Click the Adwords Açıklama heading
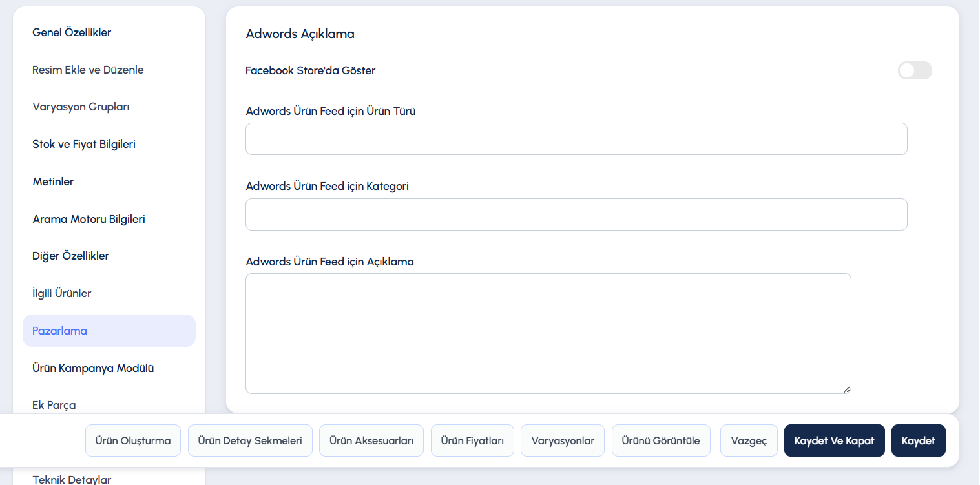This screenshot has width=980, height=485. (300, 34)
